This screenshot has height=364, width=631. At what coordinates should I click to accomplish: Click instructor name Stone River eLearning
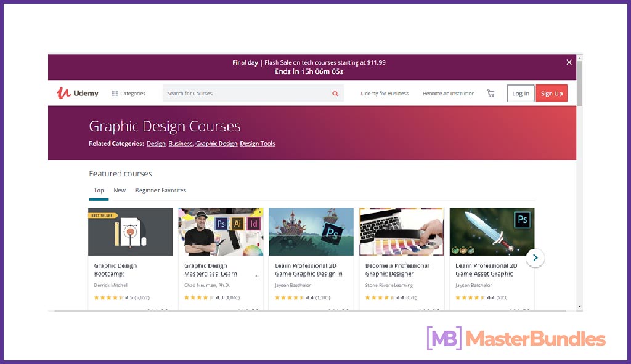[x=389, y=285]
